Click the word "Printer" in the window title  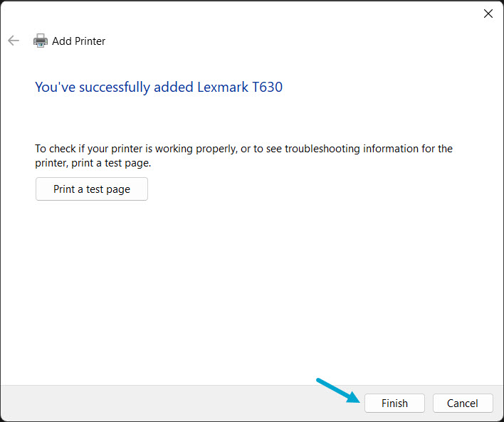coord(90,41)
